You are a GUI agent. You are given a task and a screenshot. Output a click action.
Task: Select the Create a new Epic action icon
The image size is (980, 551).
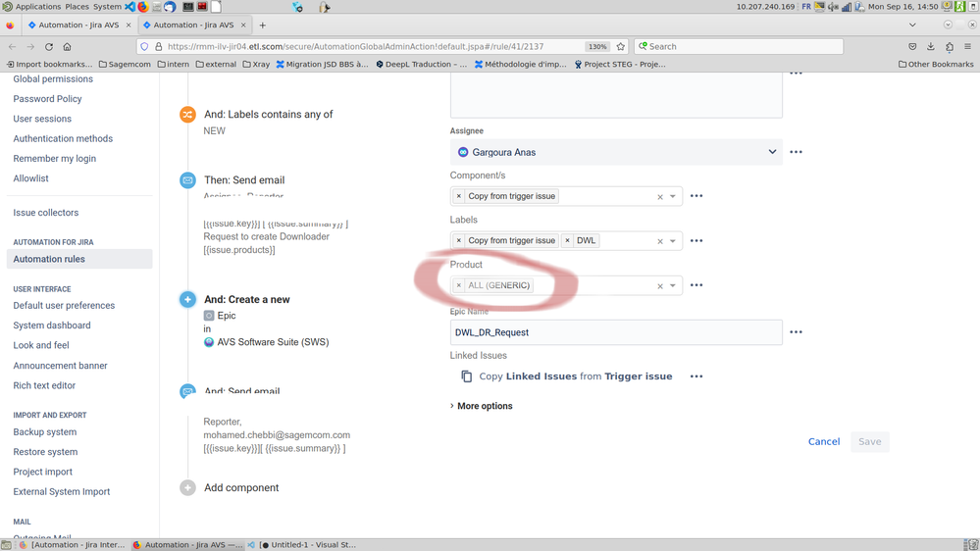pos(187,299)
